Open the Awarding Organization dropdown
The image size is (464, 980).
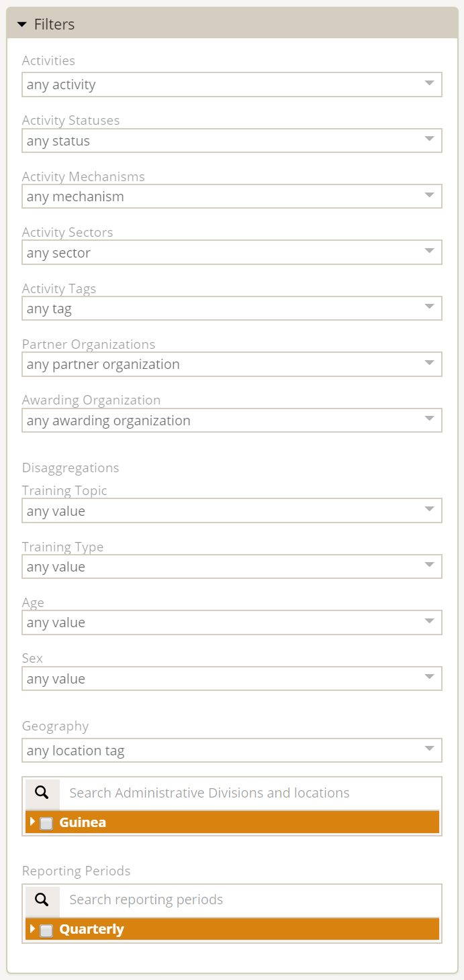232,421
